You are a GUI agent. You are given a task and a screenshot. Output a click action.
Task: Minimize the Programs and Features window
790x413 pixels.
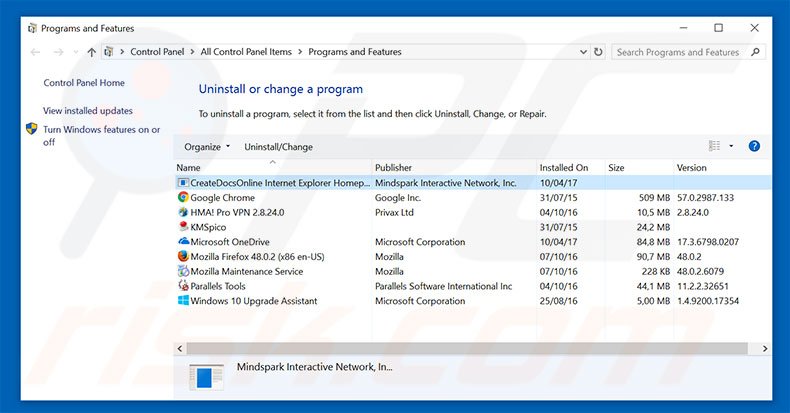point(684,28)
